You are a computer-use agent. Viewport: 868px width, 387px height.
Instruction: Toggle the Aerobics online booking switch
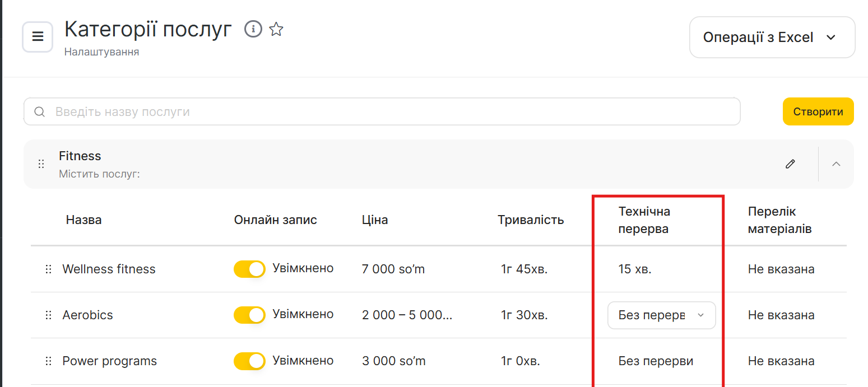(x=249, y=315)
